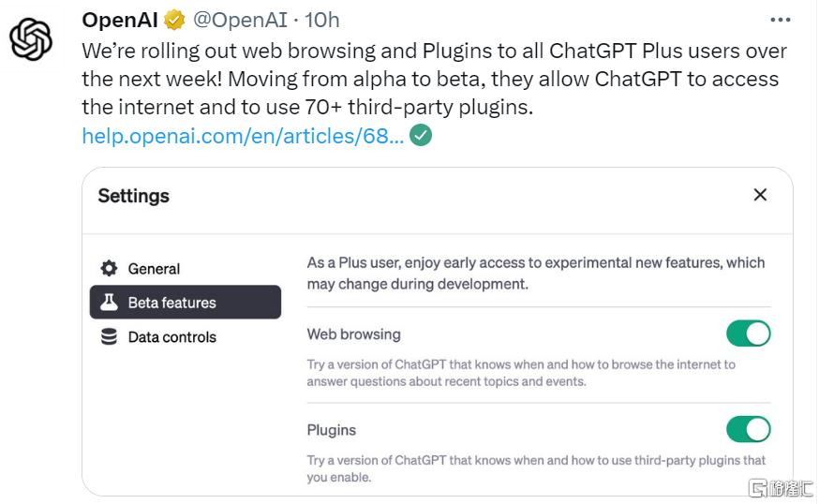Click the Data controls database icon

(x=110, y=337)
